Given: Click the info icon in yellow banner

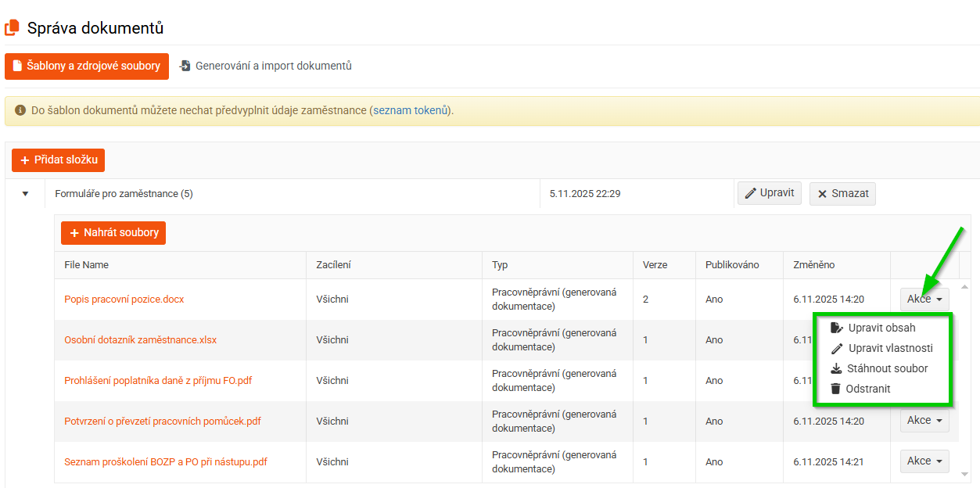Looking at the screenshot, I should (20, 110).
